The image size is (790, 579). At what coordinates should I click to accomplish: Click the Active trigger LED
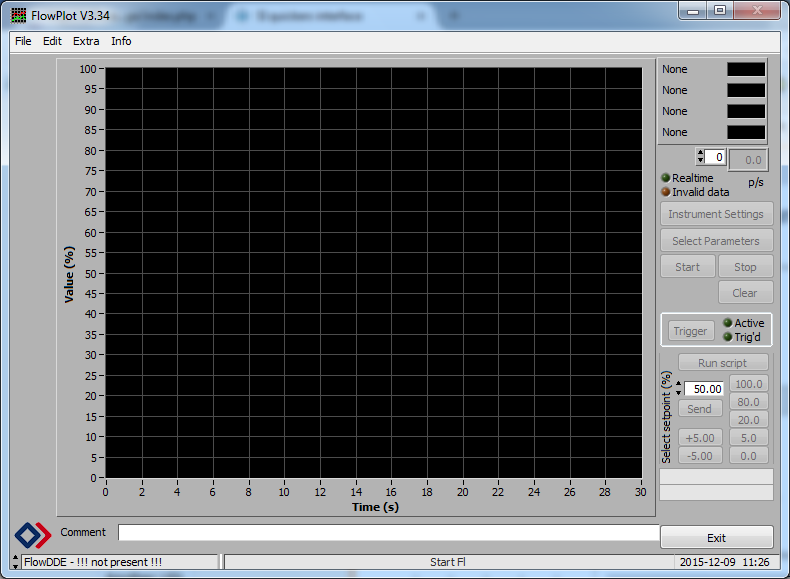pos(728,323)
